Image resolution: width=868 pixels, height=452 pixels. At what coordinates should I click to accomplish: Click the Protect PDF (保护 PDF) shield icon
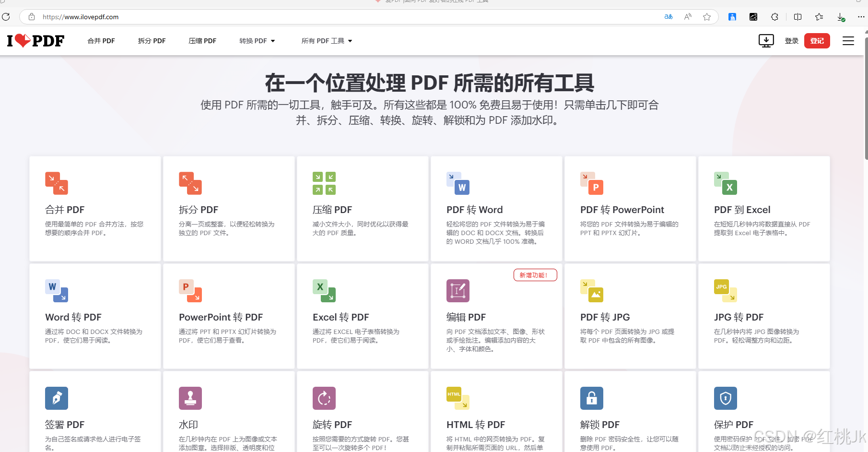(726, 398)
